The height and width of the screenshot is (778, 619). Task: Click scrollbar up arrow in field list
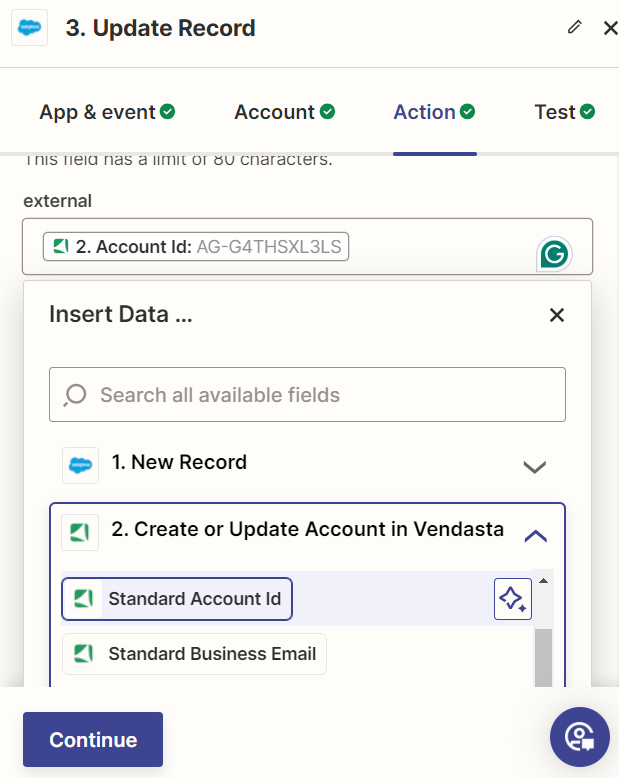(544, 581)
